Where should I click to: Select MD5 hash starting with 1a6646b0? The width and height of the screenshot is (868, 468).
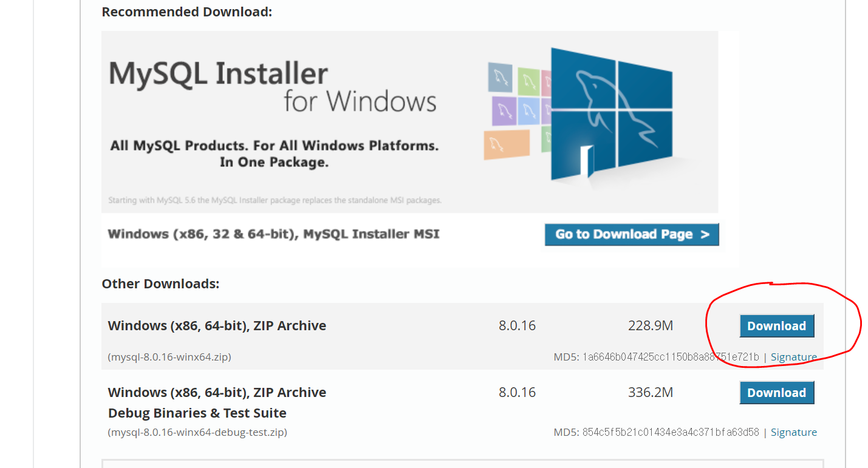tap(671, 357)
